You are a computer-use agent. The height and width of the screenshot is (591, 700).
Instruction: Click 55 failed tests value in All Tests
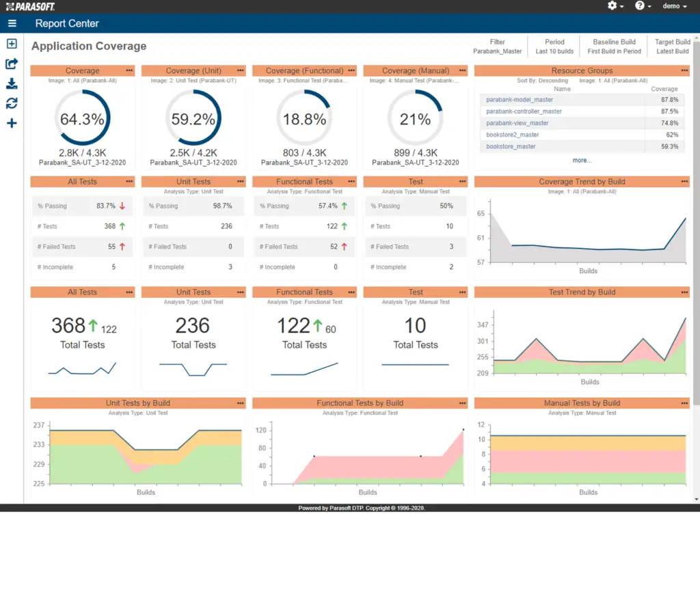point(111,247)
